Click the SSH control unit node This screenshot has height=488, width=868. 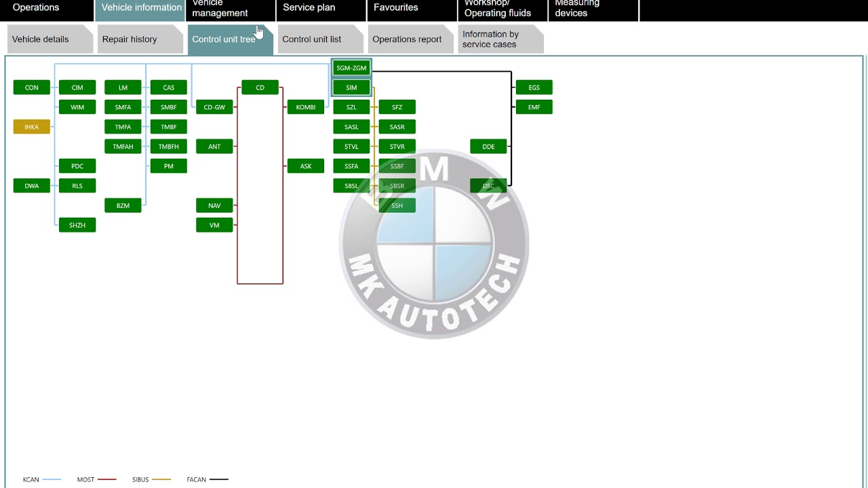point(397,205)
